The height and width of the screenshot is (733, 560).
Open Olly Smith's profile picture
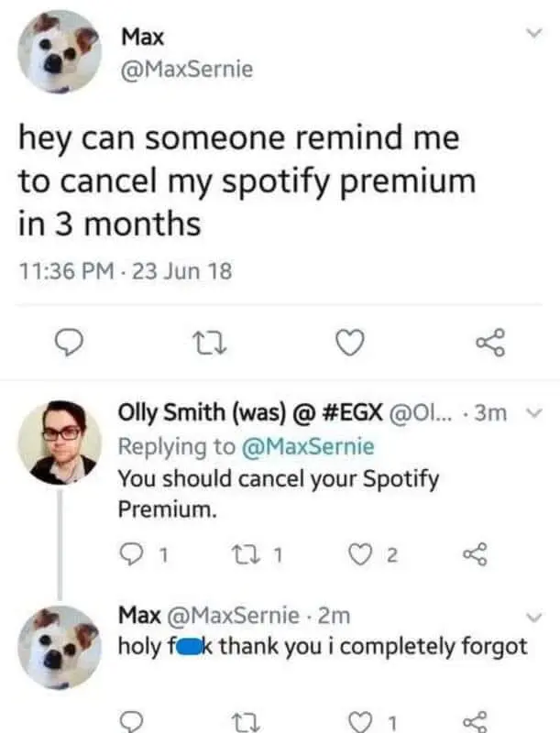click(60, 442)
